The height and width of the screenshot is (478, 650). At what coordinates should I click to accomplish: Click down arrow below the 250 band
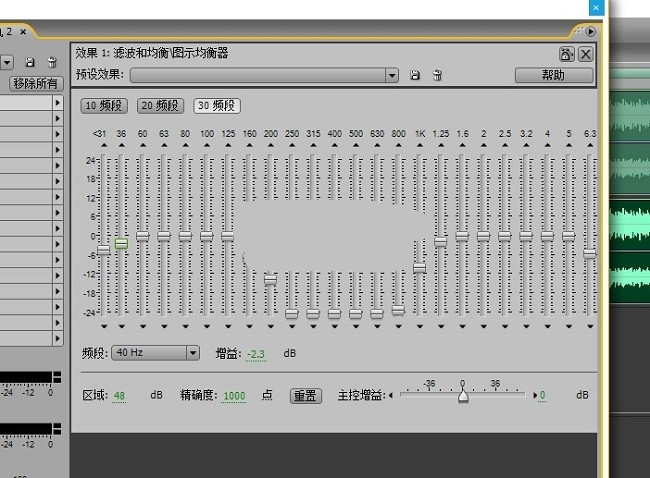coord(292,327)
